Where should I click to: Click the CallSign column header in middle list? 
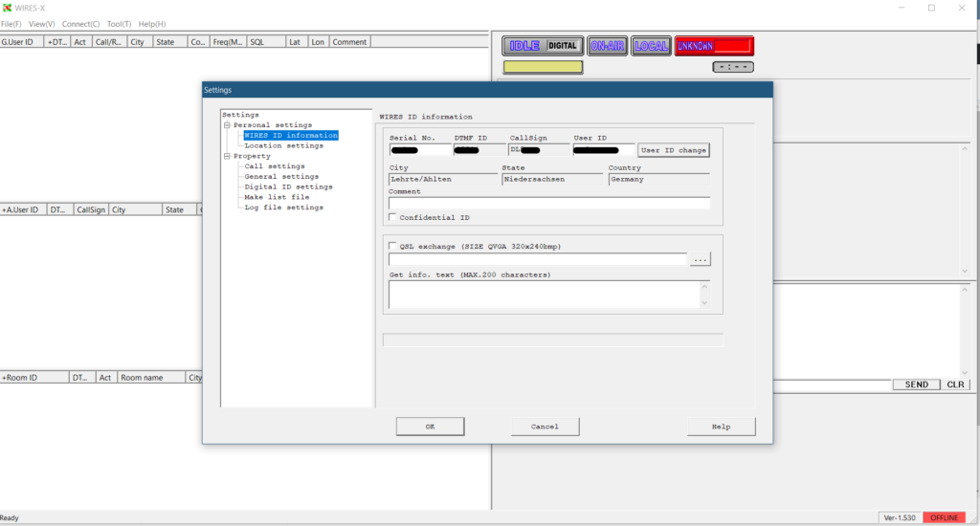click(91, 209)
